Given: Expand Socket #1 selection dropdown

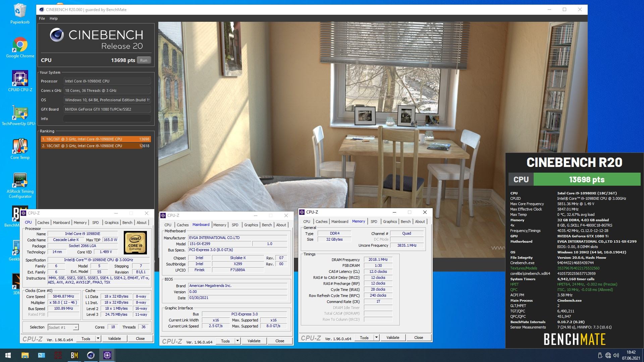Looking at the screenshot, I should 76,327.
